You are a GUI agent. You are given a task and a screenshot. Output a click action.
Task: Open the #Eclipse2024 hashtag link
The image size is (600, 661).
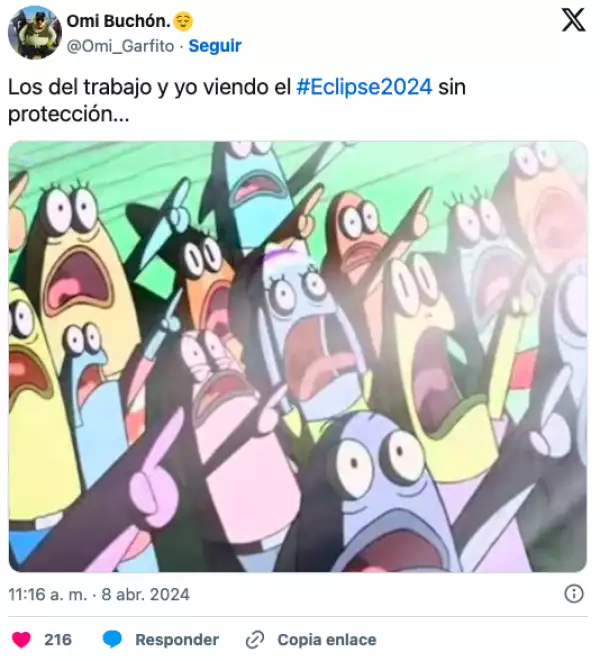tap(364, 87)
